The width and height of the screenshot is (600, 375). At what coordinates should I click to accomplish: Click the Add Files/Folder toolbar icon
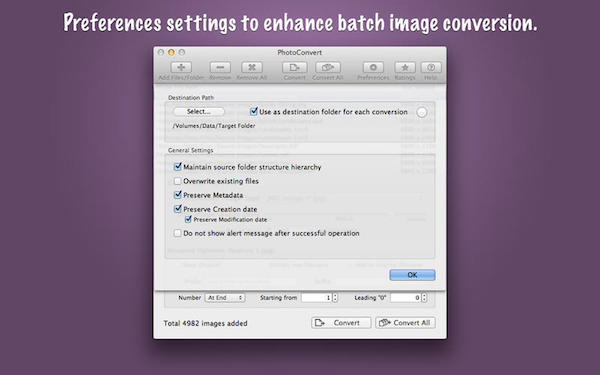pyautogui.click(x=181, y=67)
